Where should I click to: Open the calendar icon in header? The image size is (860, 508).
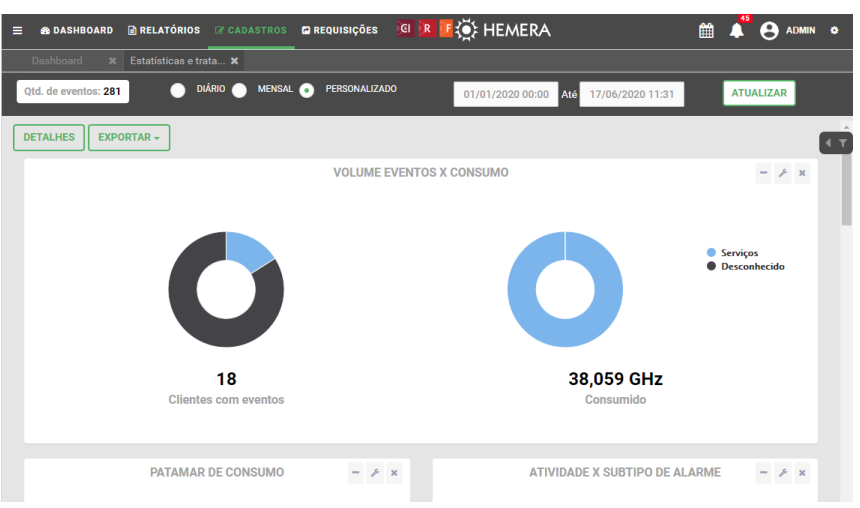tap(706, 31)
